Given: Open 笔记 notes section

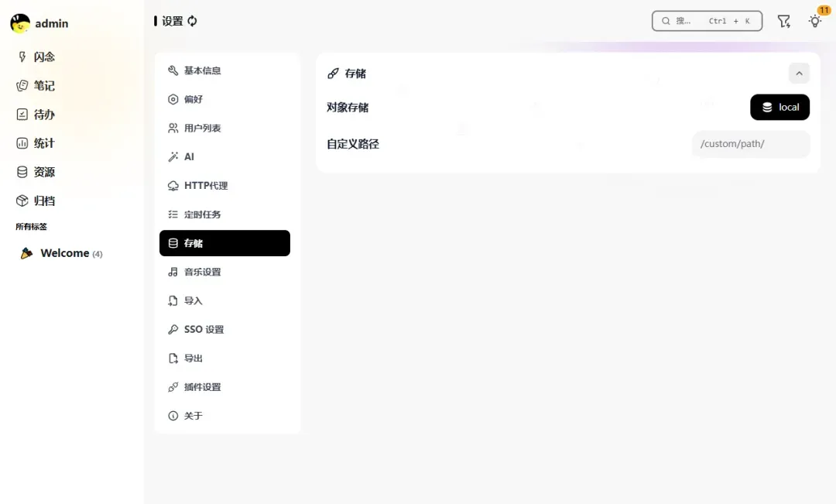Looking at the screenshot, I should pyautogui.click(x=36, y=86).
